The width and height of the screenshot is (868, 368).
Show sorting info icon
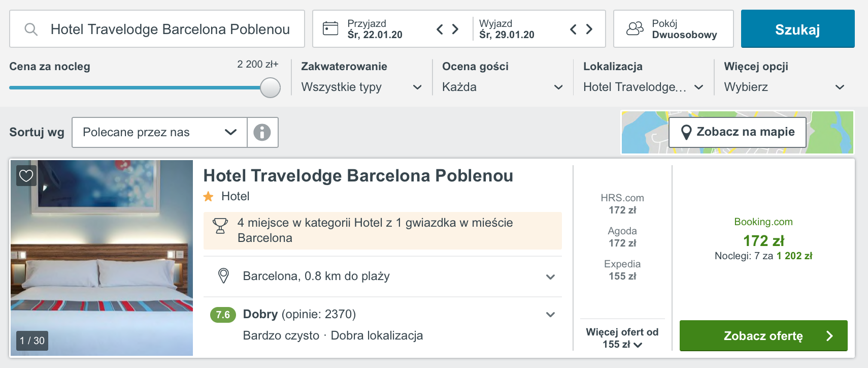[262, 132]
